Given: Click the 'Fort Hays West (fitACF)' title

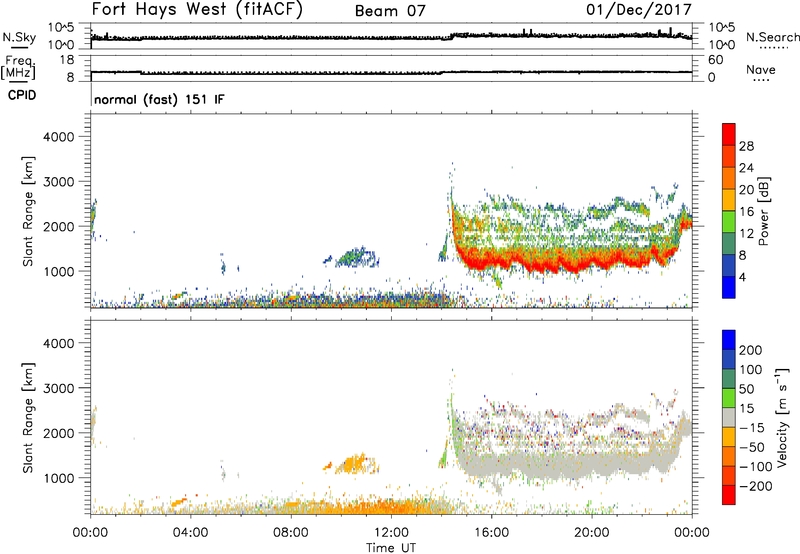Looking at the screenshot, I should (197, 9).
